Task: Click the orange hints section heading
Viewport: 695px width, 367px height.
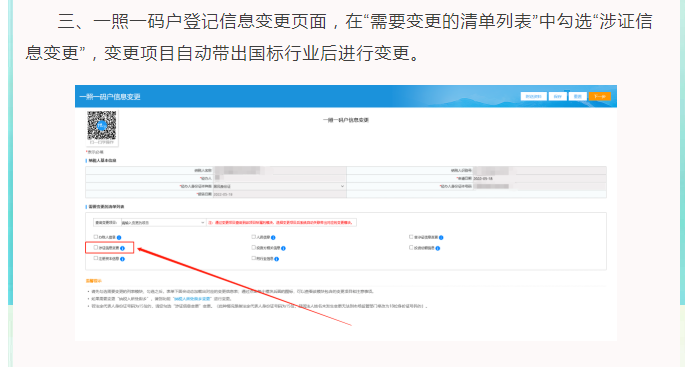Action: tap(94, 281)
